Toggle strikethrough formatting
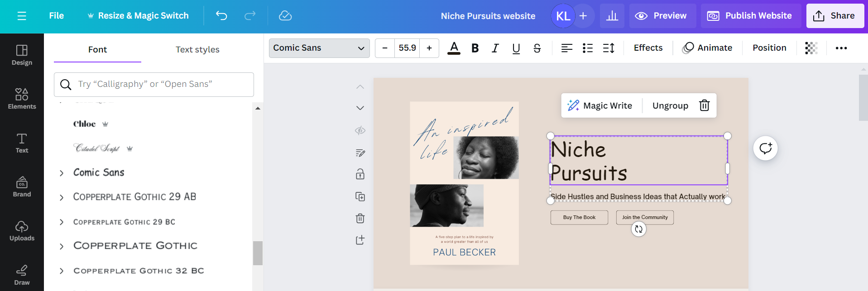Screen dimensions: 868x291 (537, 48)
